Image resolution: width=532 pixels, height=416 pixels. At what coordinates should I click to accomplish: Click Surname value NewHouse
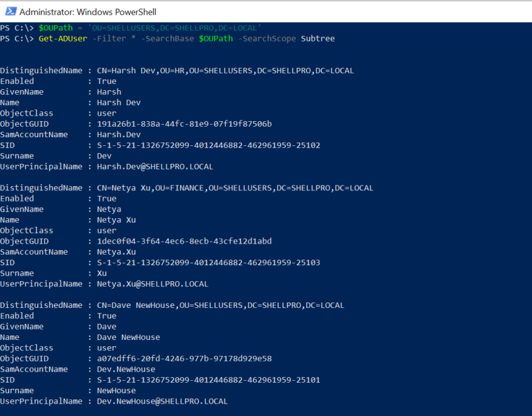pos(116,390)
